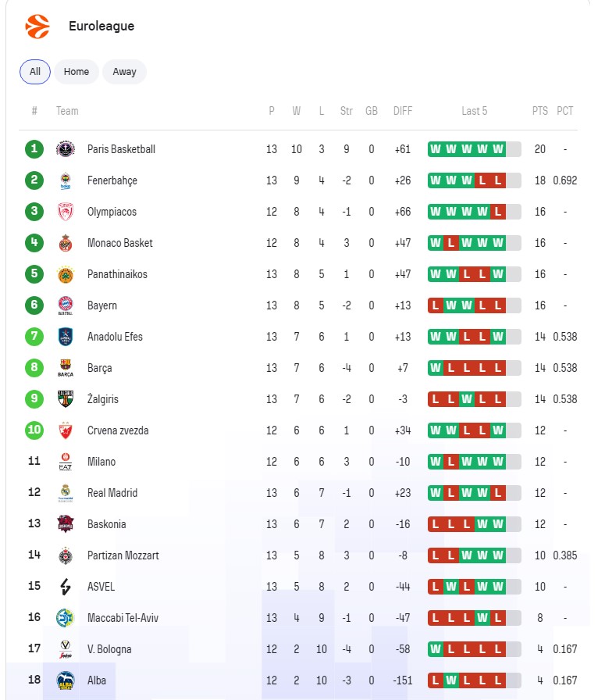
Task: Click the Fenerbahçe team crest
Action: [66, 180]
